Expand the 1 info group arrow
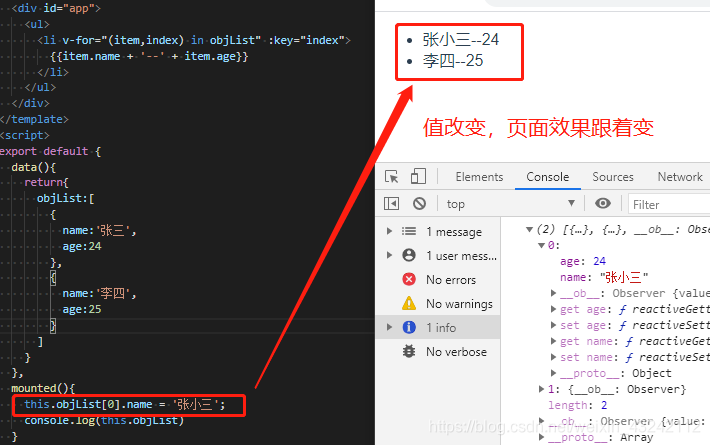 389,327
